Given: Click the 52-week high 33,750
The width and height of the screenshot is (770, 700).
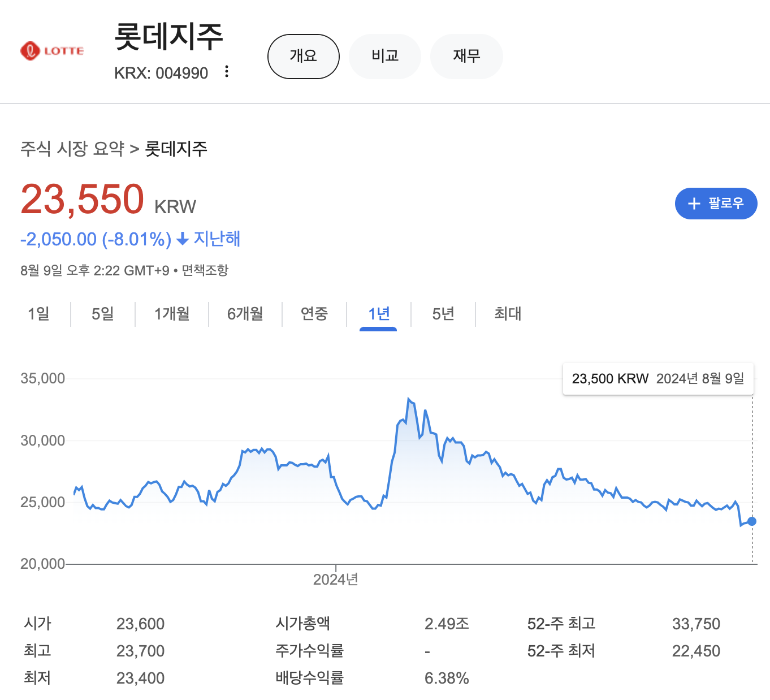Looking at the screenshot, I should point(696,624).
